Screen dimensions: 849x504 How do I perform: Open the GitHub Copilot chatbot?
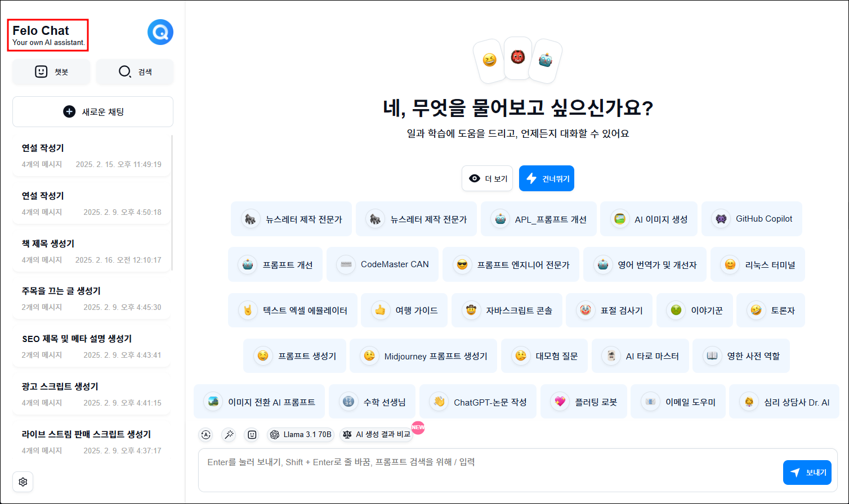752,219
